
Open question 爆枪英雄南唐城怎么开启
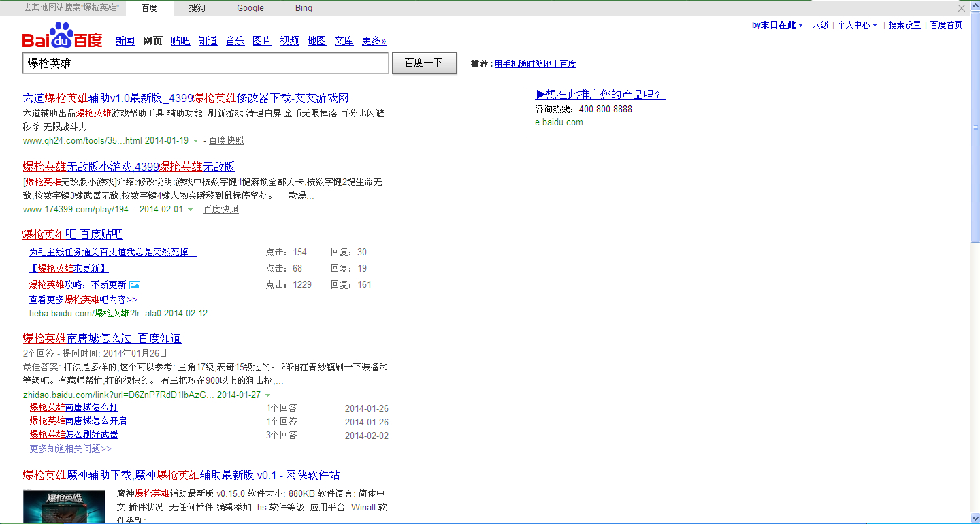pyautogui.click(x=78, y=421)
